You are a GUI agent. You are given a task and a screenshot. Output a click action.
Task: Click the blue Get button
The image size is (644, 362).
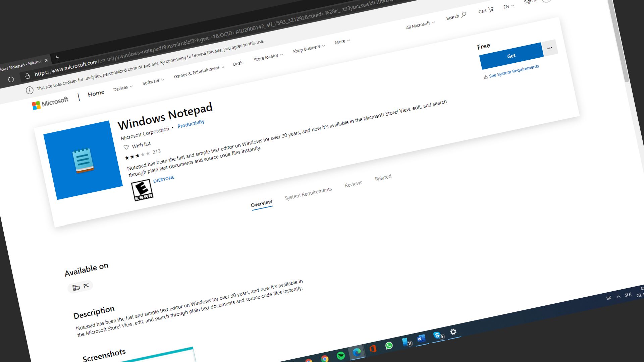511,56
